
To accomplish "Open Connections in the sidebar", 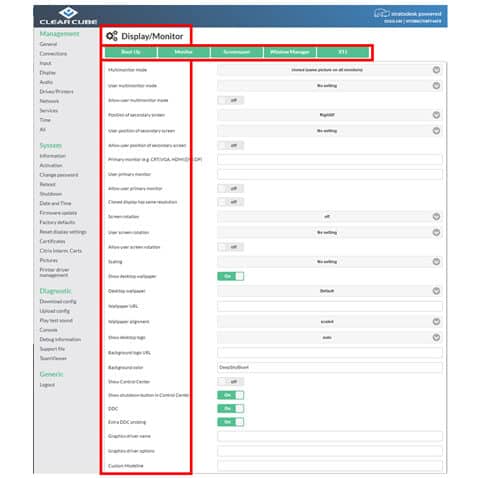I will coord(53,54).
